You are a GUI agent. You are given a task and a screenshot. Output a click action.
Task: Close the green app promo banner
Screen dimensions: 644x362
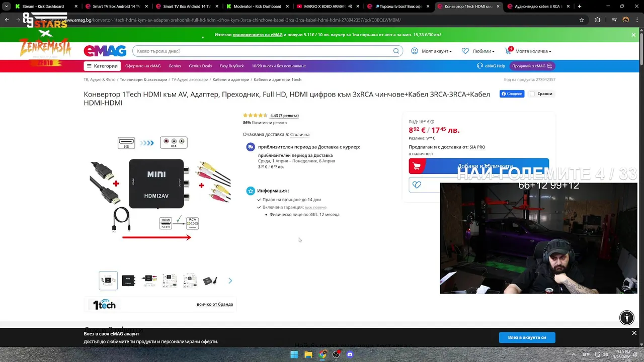(633, 35)
